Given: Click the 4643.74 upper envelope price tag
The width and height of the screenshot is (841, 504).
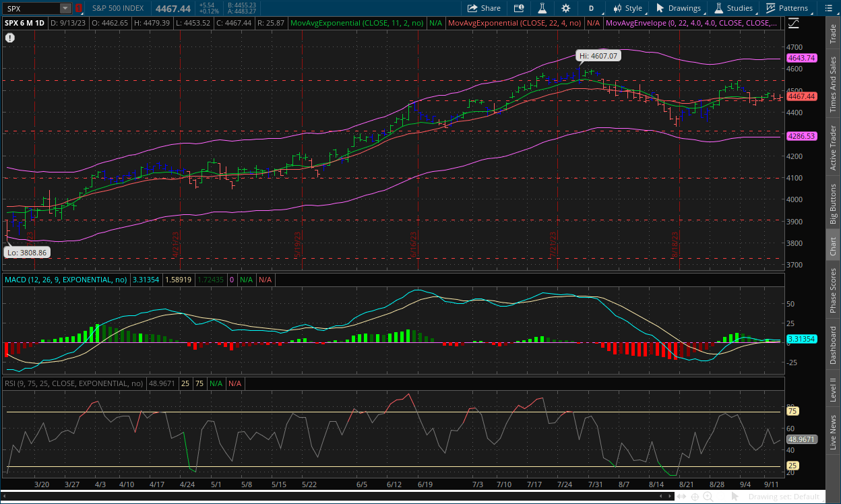Looking at the screenshot, I should 801,58.
